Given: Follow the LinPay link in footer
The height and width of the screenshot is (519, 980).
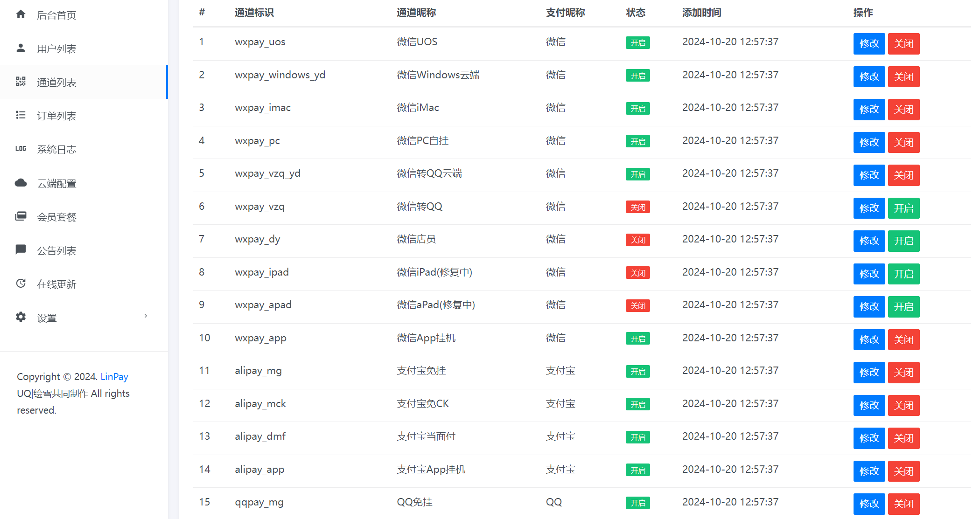Looking at the screenshot, I should 114,376.
